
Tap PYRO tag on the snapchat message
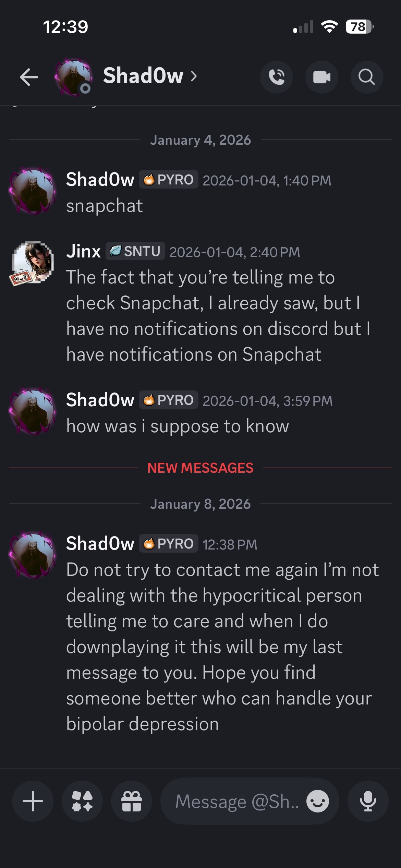coord(168,180)
